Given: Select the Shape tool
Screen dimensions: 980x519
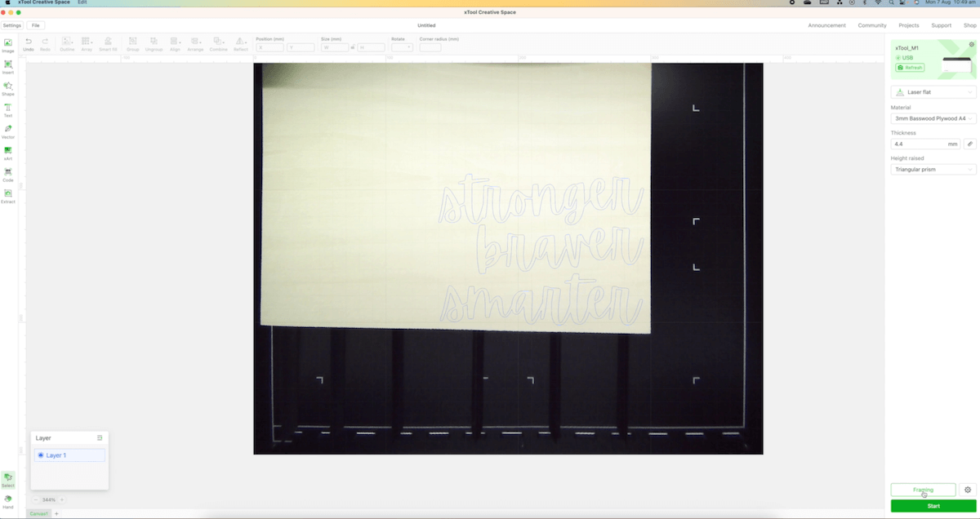Looking at the screenshot, I should [x=8, y=88].
